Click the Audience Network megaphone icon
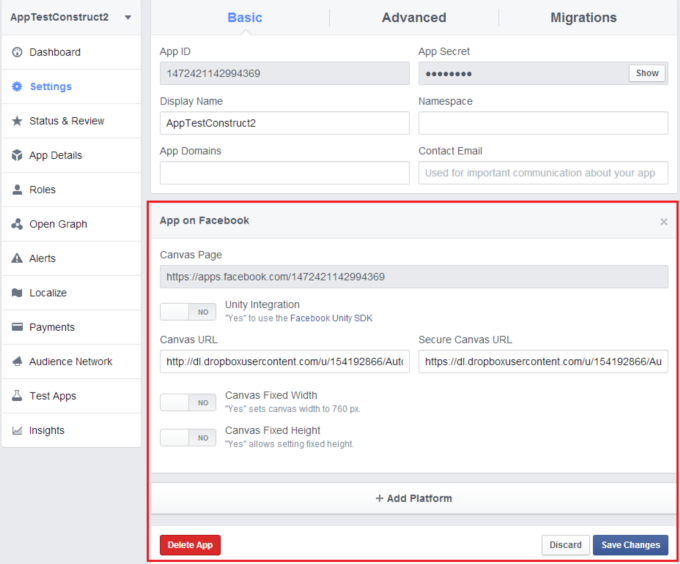This screenshot has height=564, width=680. (17, 362)
